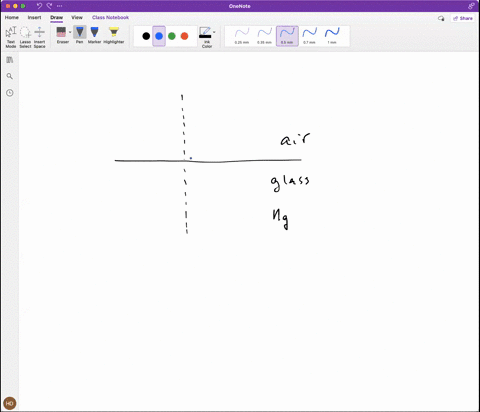Image resolution: width=480 pixels, height=412 pixels.
Task: Open the Class Notebook tab
Action: 110,17
